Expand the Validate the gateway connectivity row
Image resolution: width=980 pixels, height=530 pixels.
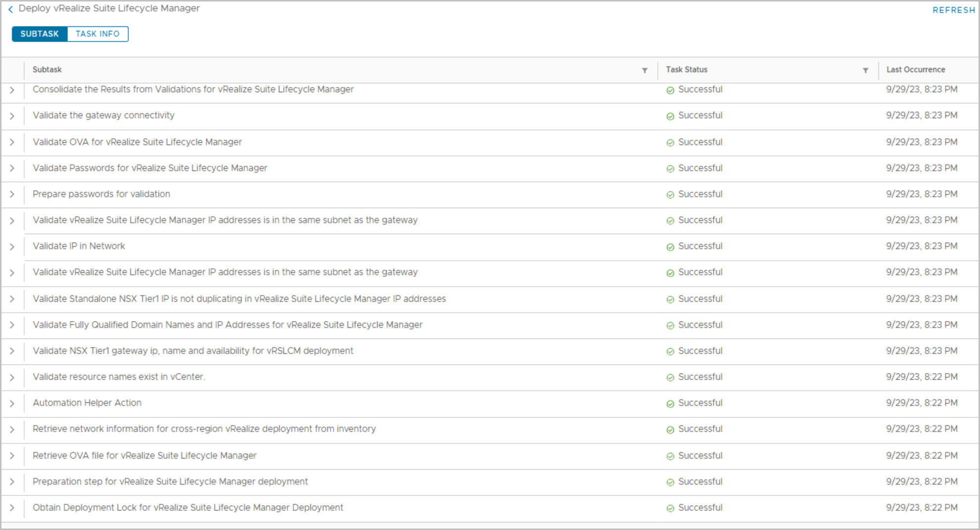12,116
